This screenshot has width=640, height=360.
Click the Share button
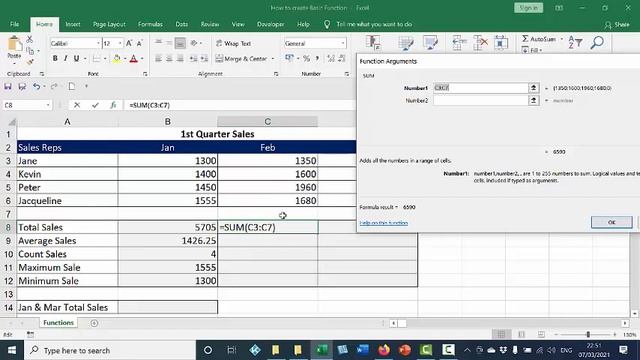617,24
